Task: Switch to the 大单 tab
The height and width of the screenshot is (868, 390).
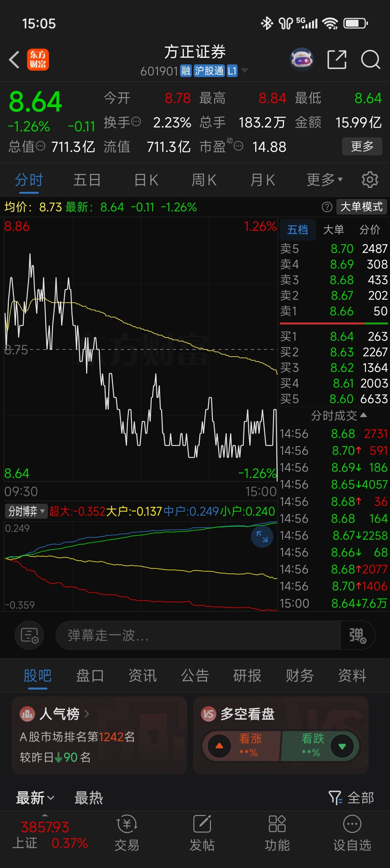Action: point(333,230)
